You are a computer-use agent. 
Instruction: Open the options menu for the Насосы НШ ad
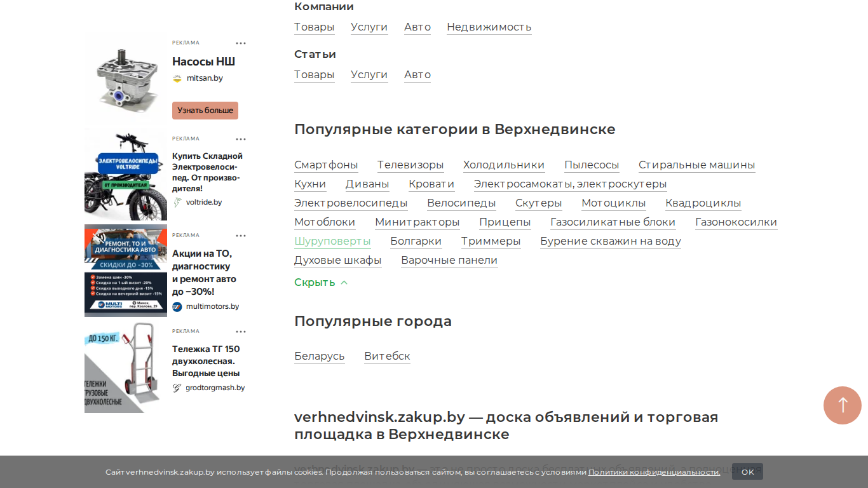pos(241,43)
